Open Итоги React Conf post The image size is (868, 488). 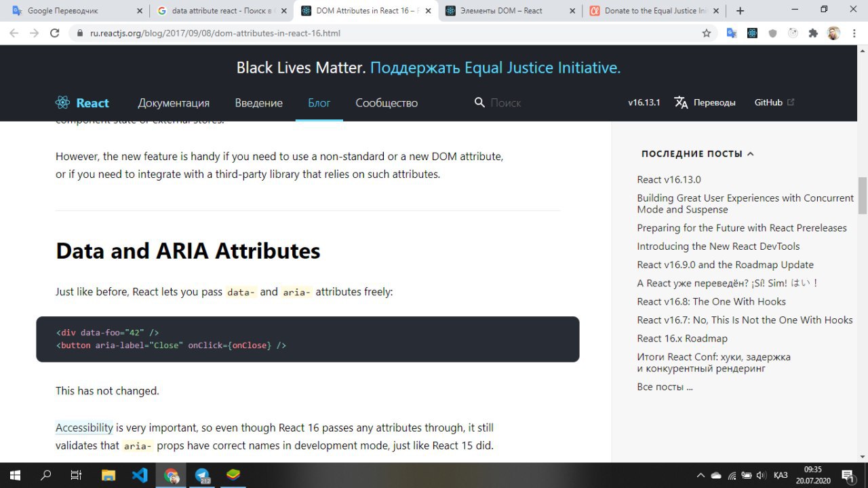713,362
